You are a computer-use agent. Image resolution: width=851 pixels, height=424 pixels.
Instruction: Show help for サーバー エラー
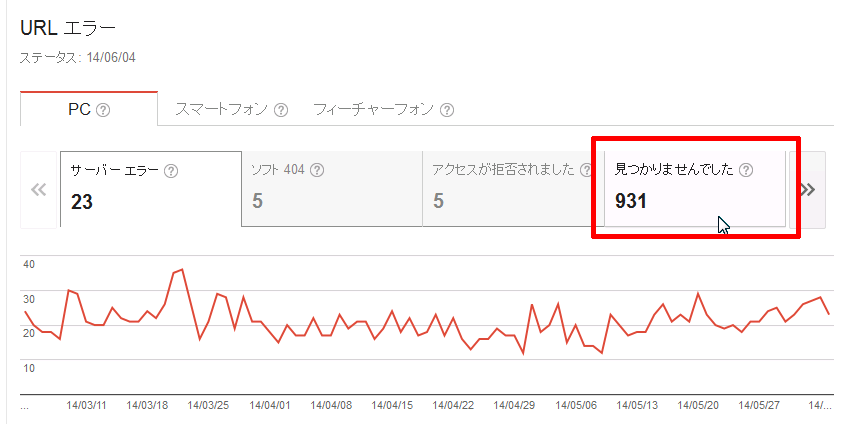171,171
